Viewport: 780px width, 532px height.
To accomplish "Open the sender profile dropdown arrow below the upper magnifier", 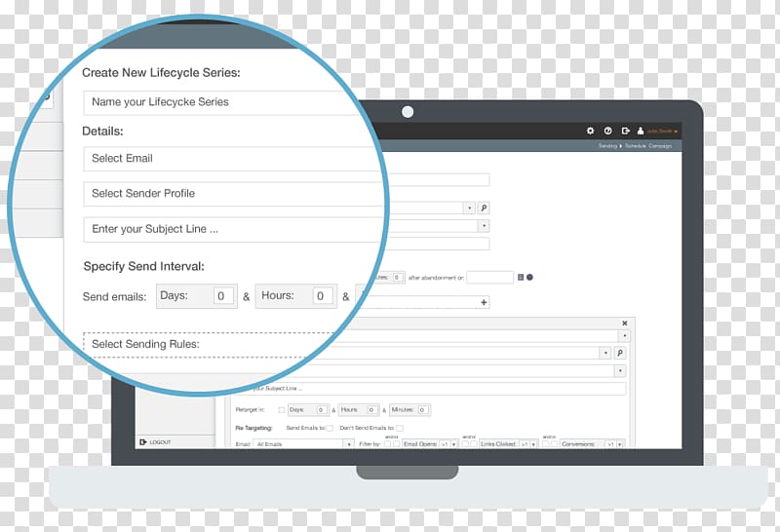I will [484, 226].
